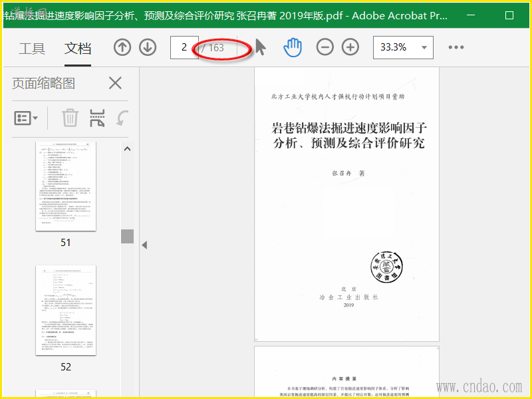Minimize the Acrobat window
The image size is (532, 399).
tap(471, 15)
